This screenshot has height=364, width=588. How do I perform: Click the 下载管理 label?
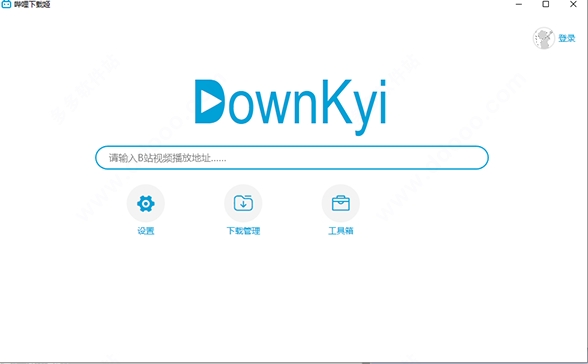(x=243, y=231)
